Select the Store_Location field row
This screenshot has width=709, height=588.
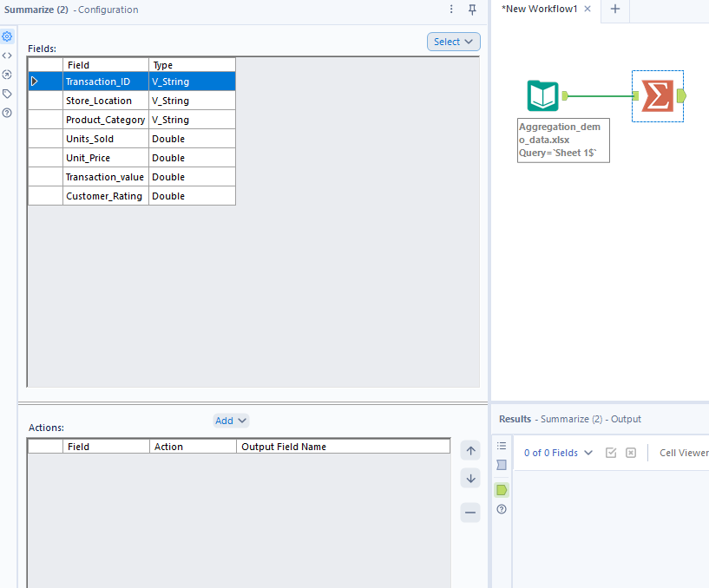[132, 101]
